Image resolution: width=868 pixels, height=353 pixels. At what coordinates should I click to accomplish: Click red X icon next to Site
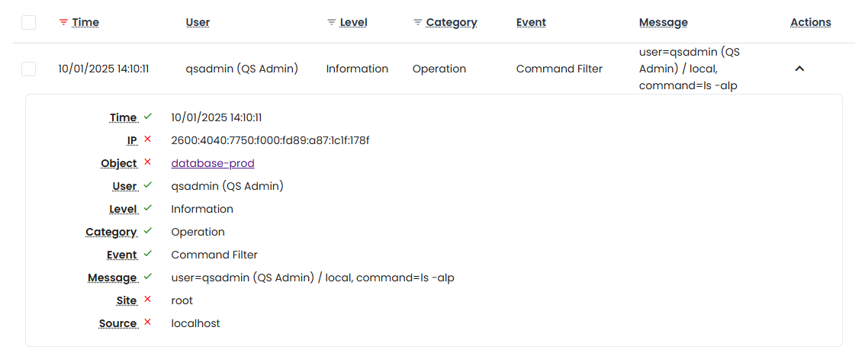click(x=148, y=300)
